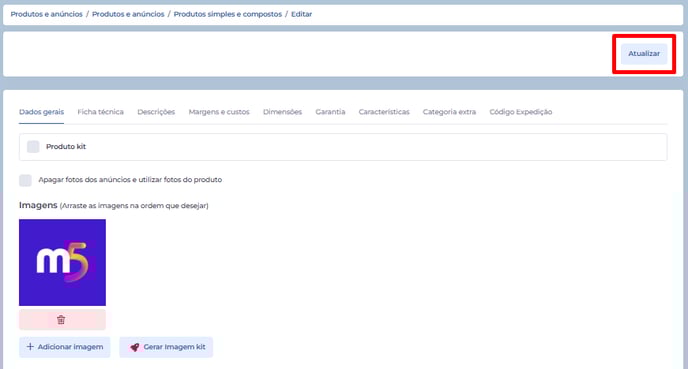This screenshot has height=369, width=688.
Task: Select the Dimensões tab
Action: 283,112
